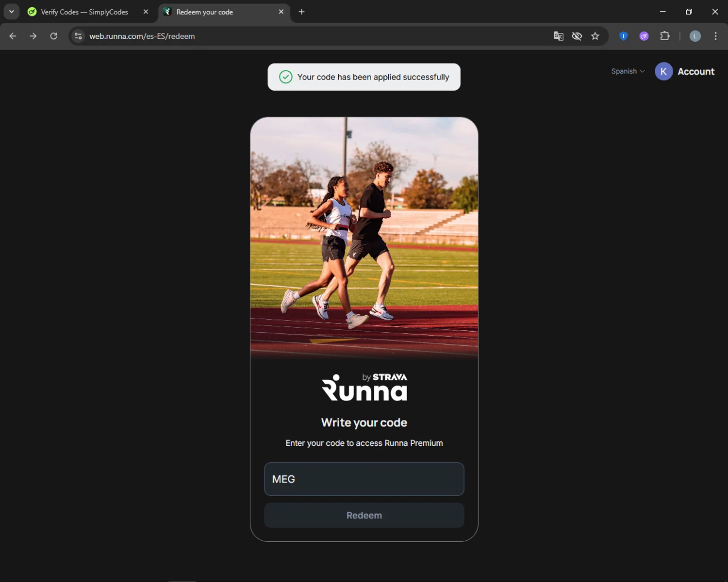This screenshot has width=728, height=582.
Task: Click the K account avatar
Action: coord(663,71)
